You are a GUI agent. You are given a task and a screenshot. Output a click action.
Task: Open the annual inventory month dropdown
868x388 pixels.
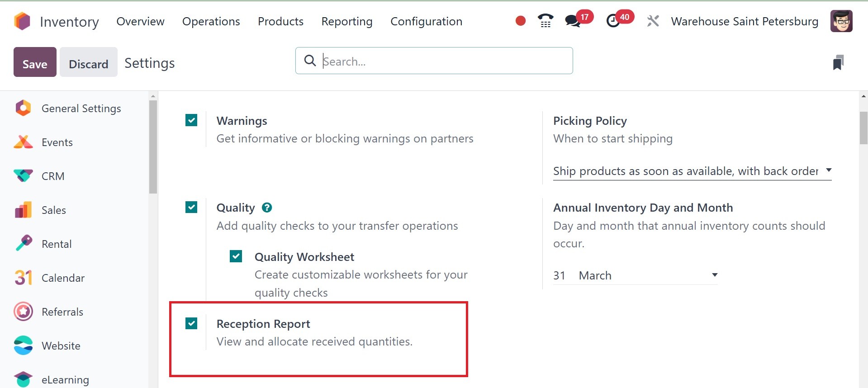pos(648,275)
